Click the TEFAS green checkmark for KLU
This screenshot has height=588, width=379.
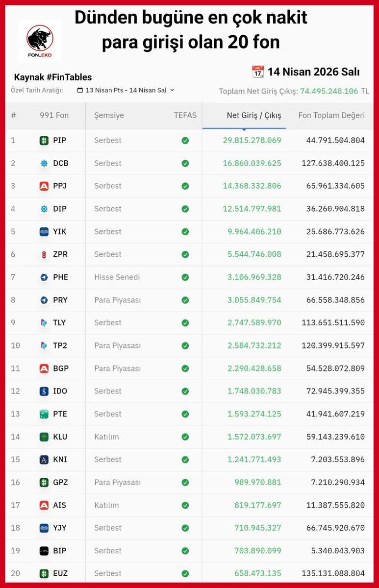185,437
